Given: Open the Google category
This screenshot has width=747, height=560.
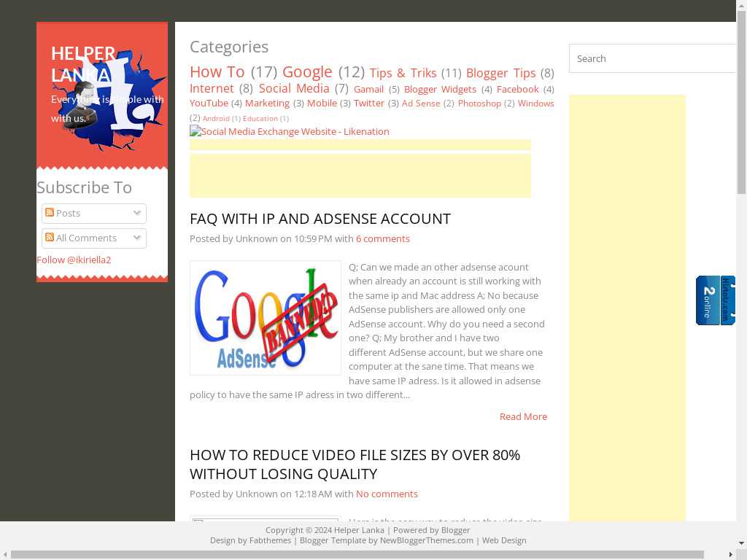Looking at the screenshot, I should point(307,72).
